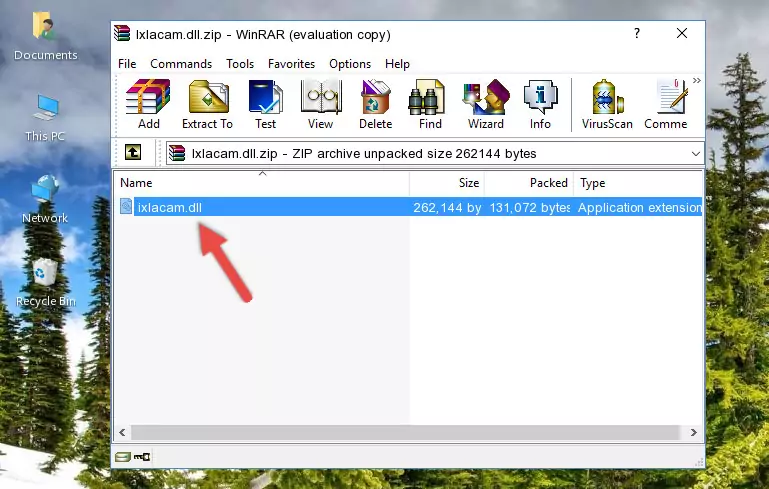Open the Favorites menu
Image resolution: width=769 pixels, height=489 pixels.
click(x=291, y=64)
